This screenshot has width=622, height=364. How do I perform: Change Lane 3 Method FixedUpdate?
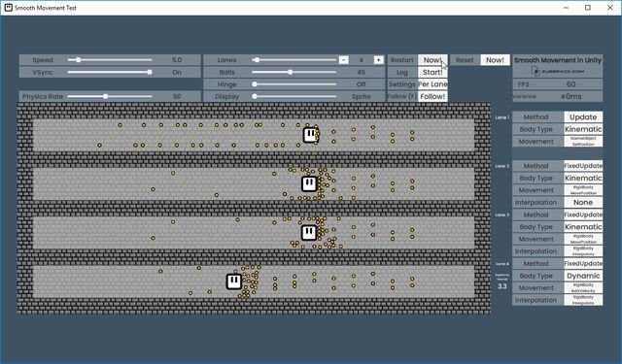pos(583,215)
